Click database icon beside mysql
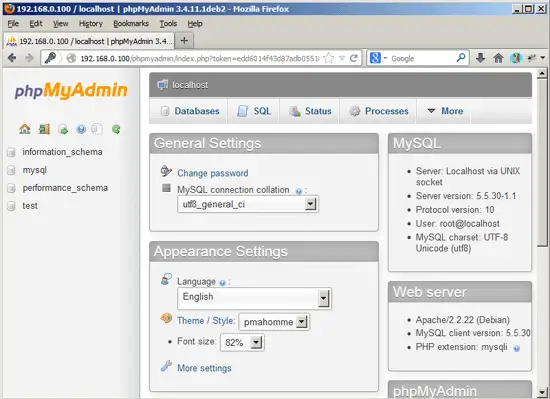 11,170
